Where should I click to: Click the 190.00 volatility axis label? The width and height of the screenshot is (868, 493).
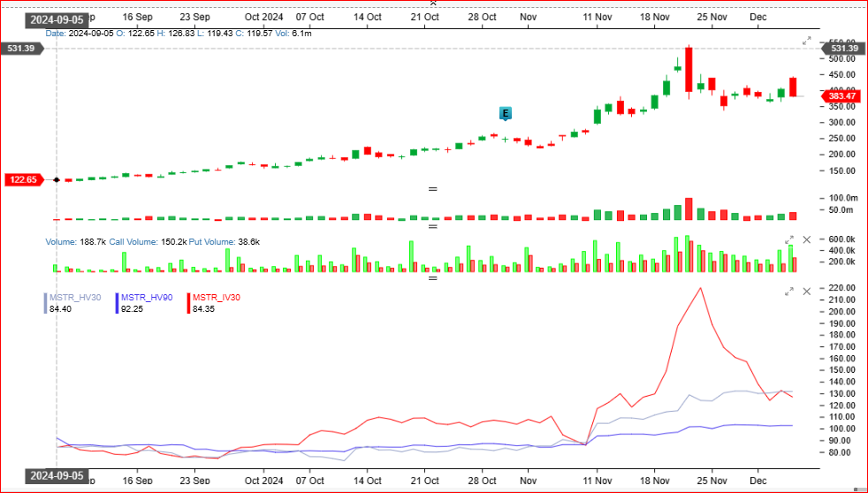(x=841, y=323)
